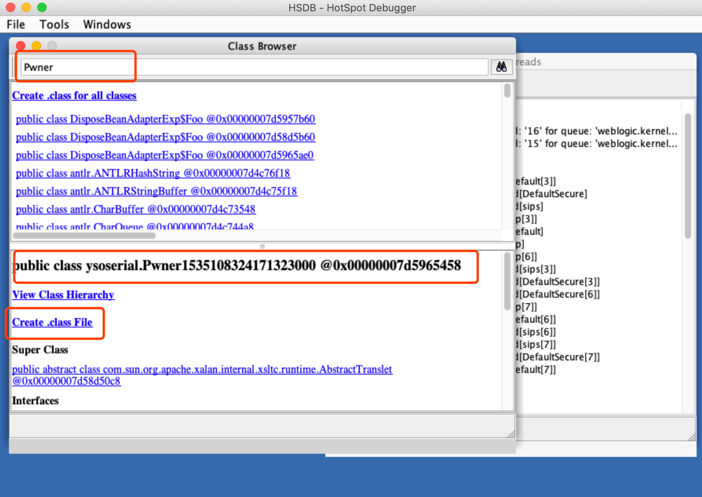The width and height of the screenshot is (702, 497).
Task: Open the File menu
Action: pyautogui.click(x=16, y=24)
